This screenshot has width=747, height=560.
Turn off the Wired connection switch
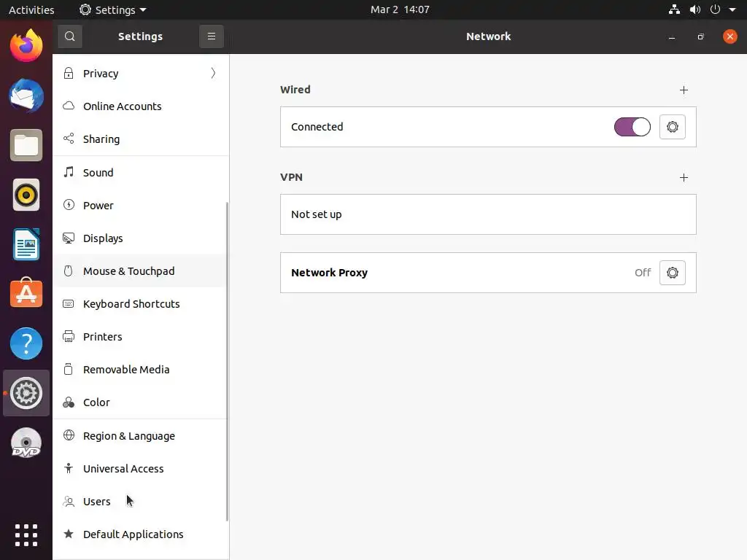point(632,127)
